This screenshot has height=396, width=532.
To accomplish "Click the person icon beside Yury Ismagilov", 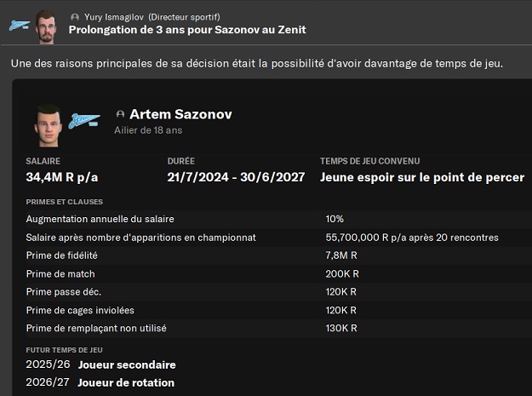I will coord(75,17).
